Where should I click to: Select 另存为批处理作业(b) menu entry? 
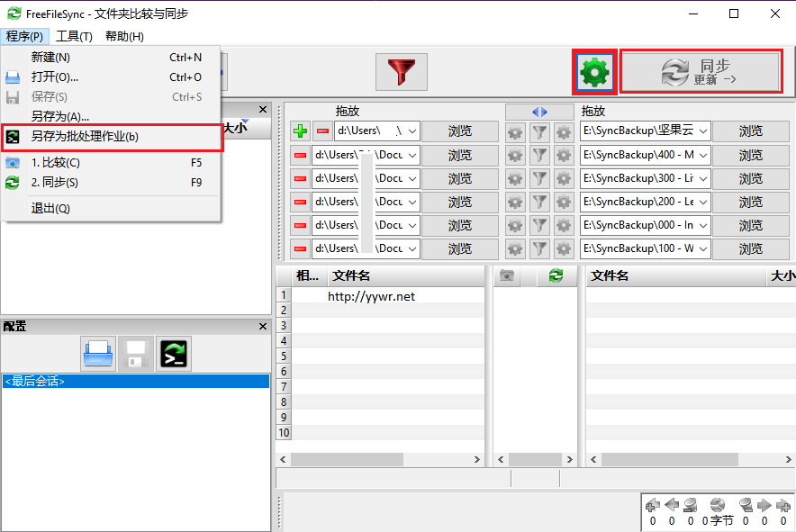coord(111,137)
